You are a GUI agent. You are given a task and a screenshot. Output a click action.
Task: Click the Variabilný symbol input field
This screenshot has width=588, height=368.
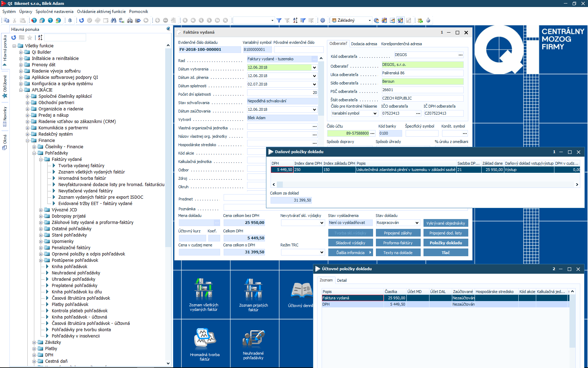click(x=257, y=50)
